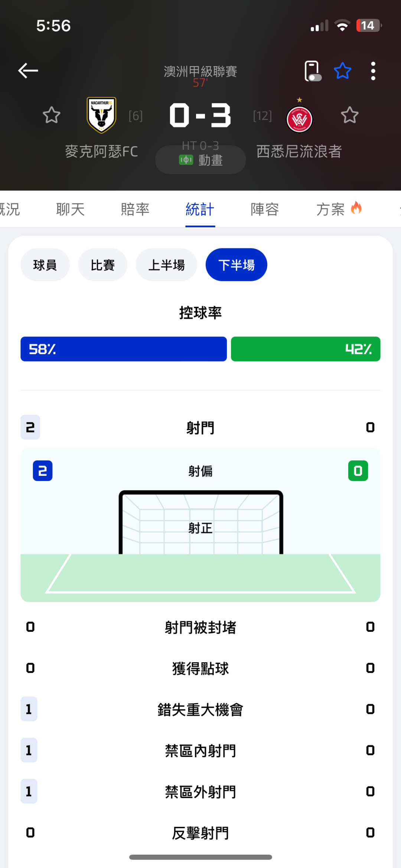Open the 動畫 match animation button
Image resolution: width=401 pixels, height=868 pixels.
[x=200, y=160]
